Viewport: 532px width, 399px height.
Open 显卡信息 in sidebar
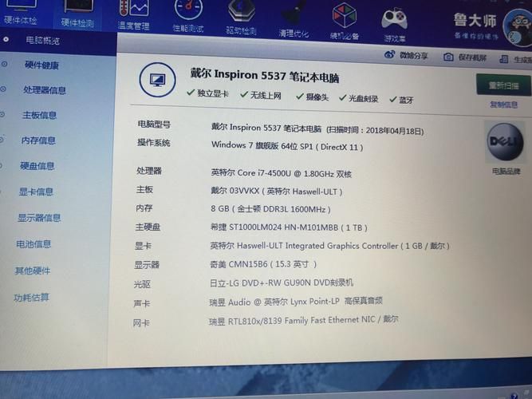[36, 192]
